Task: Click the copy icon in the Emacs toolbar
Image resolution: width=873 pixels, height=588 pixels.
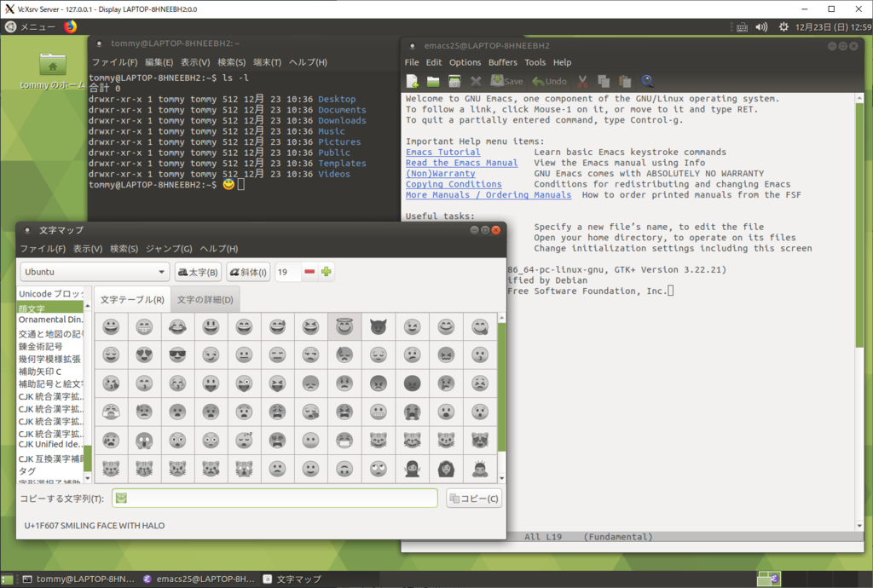Action: coord(604,81)
